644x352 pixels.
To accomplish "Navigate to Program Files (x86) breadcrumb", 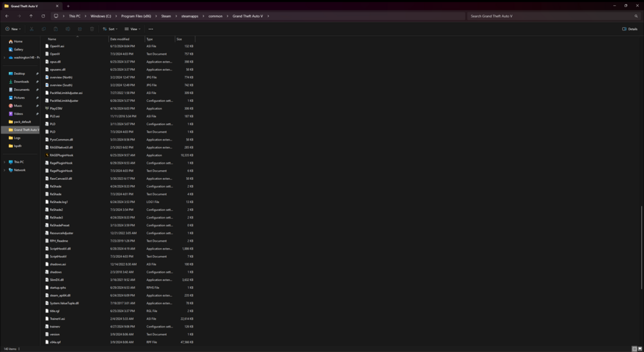I will pos(136,16).
